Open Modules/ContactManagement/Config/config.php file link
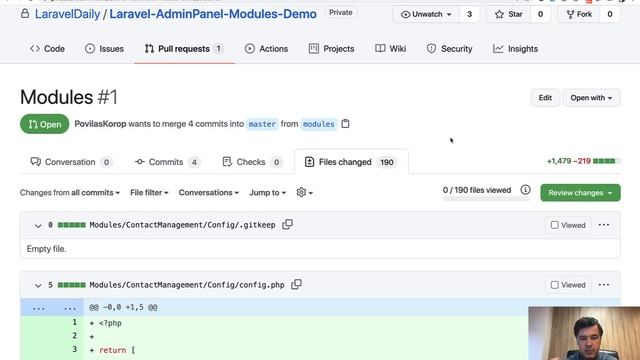 [187, 285]
